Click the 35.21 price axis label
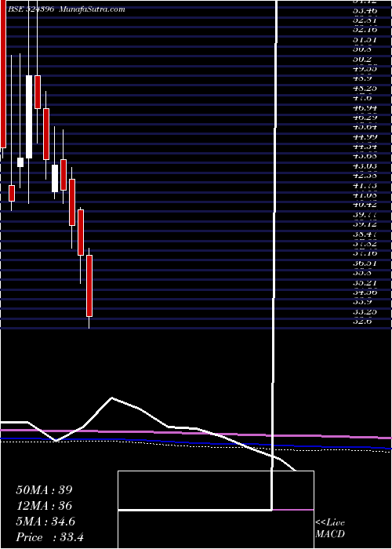The image size is (392, 549). coord(365,282)
